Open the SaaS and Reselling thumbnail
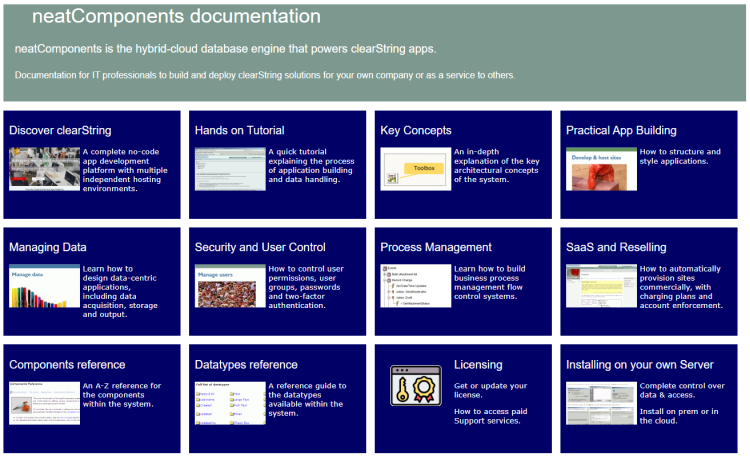This screenshot has width=750, height=460. [601, 286]
